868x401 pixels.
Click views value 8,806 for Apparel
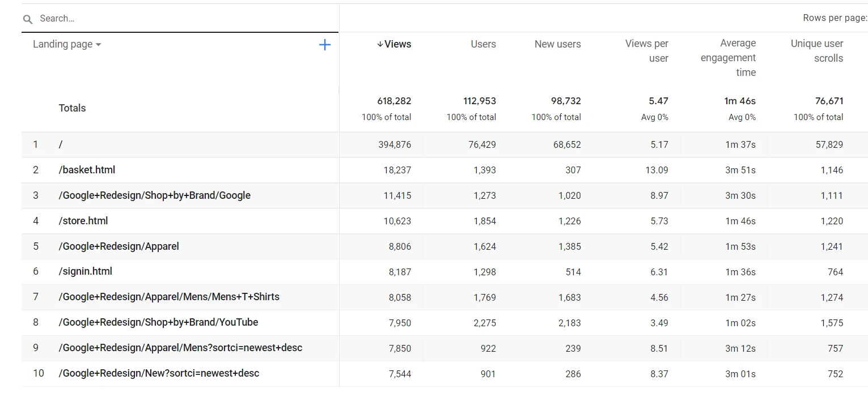[400, 247]
